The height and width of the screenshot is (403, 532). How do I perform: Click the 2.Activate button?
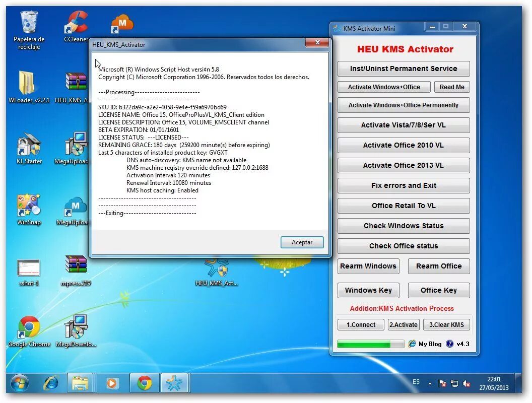coord(404,324)
